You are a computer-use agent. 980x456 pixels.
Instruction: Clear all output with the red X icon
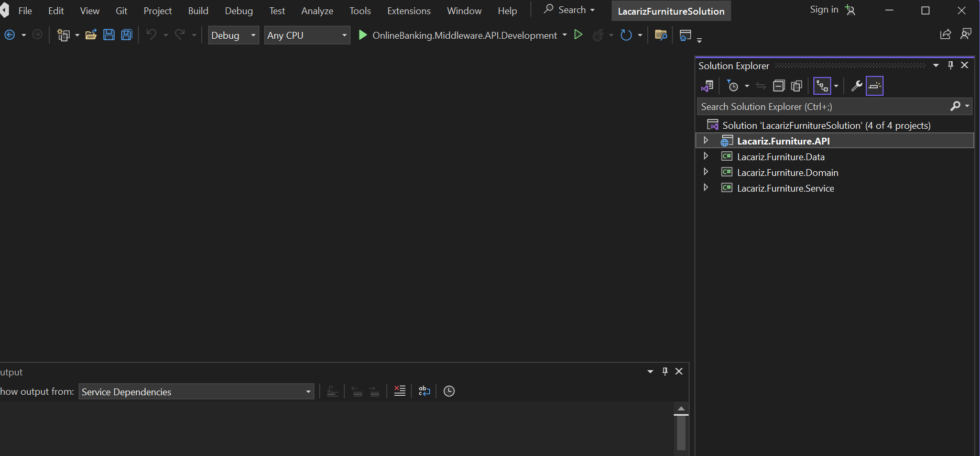click(400, 391)
